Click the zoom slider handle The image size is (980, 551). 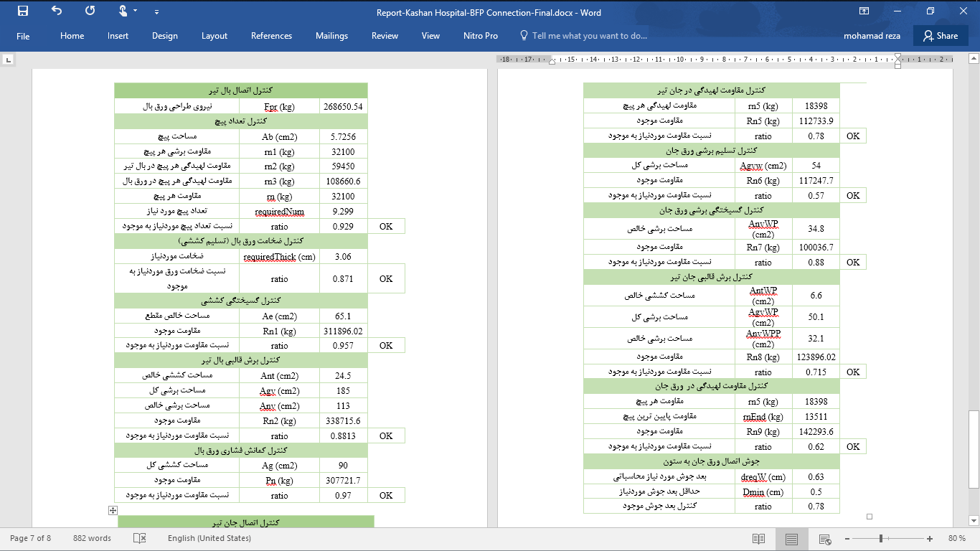click(x=881, y=539)
